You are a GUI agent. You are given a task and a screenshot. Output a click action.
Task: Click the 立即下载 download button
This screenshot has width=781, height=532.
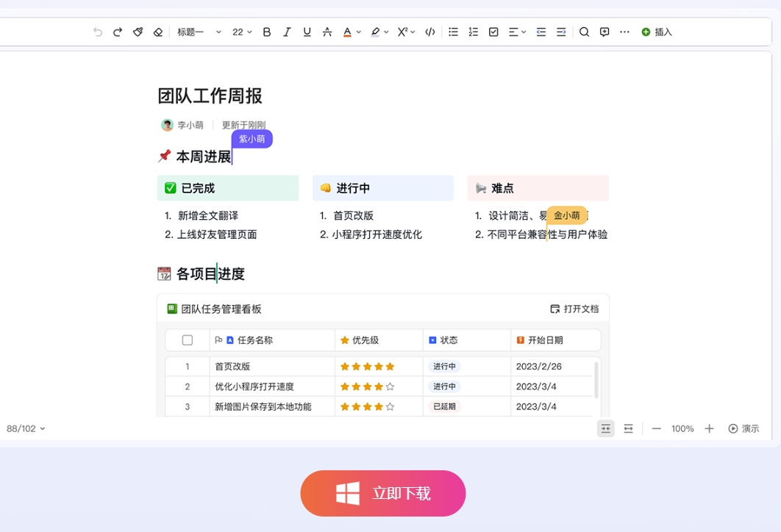coord(382,493)
